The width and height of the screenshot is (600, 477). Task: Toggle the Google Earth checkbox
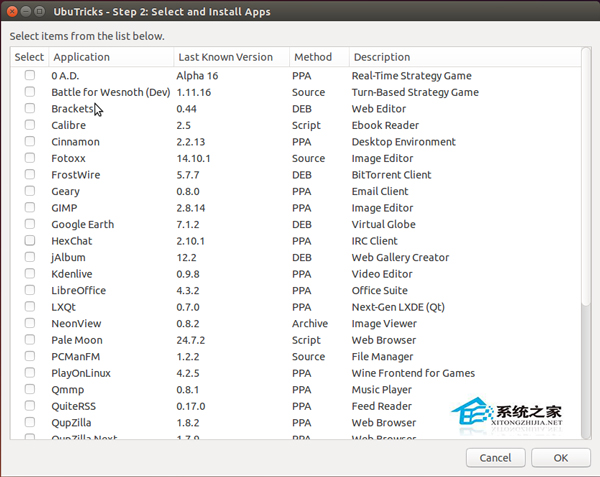click(x=30, y=225)
